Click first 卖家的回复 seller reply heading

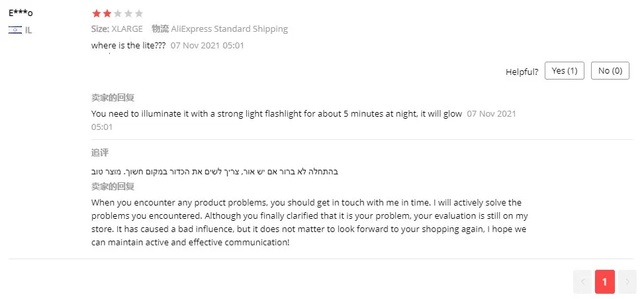coord(113,98)
